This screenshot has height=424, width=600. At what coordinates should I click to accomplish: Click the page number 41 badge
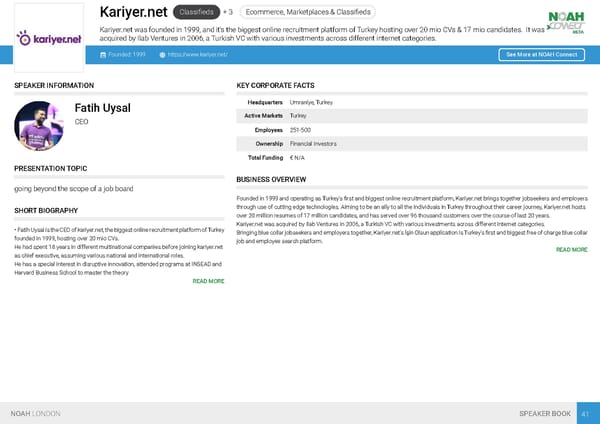pyautogui.click(x=586, y=413)
